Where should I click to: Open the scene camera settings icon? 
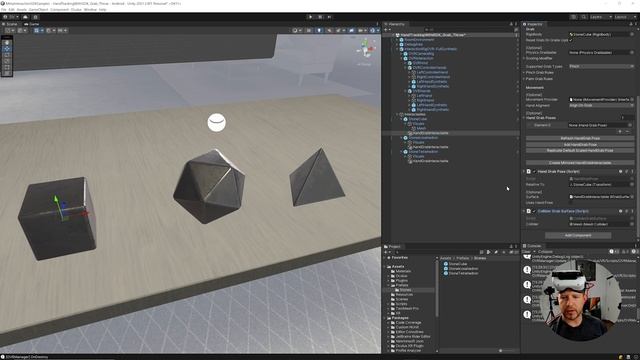[361, 30]
